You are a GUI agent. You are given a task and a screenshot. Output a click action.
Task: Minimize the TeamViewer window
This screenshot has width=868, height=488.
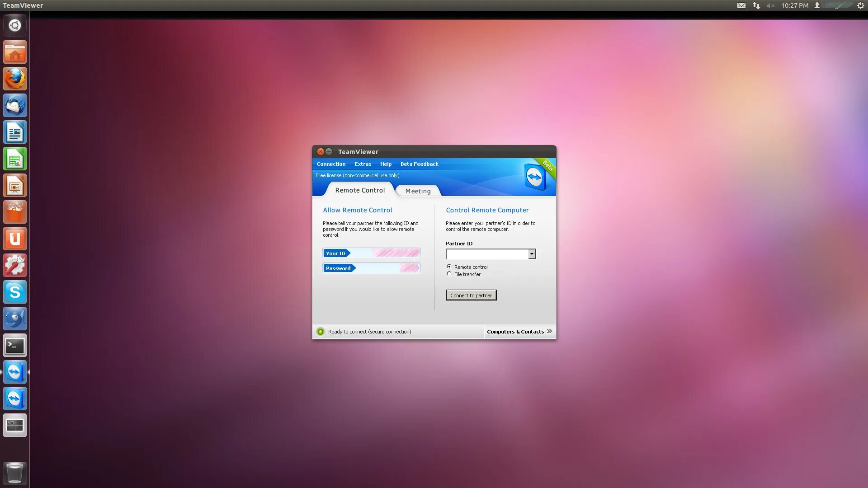pos(329,152)
